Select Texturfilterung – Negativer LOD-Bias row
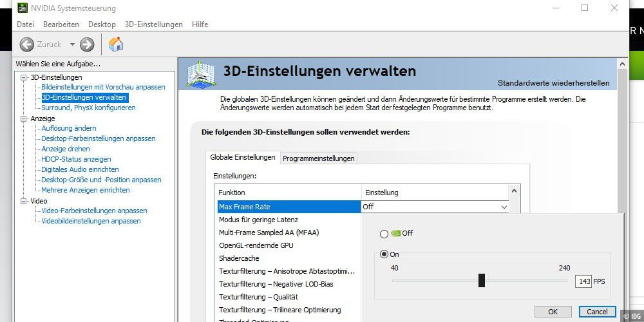The image size is (644, 322). pos(289,284)
